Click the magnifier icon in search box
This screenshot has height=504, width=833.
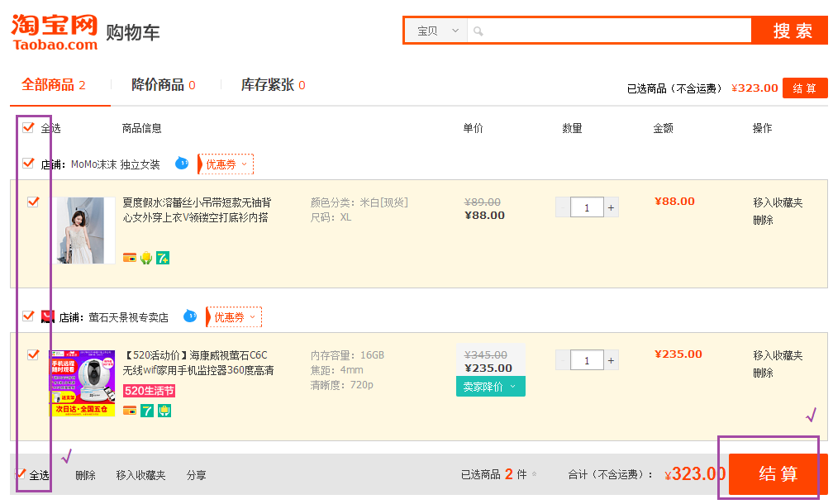coord(478,31)
